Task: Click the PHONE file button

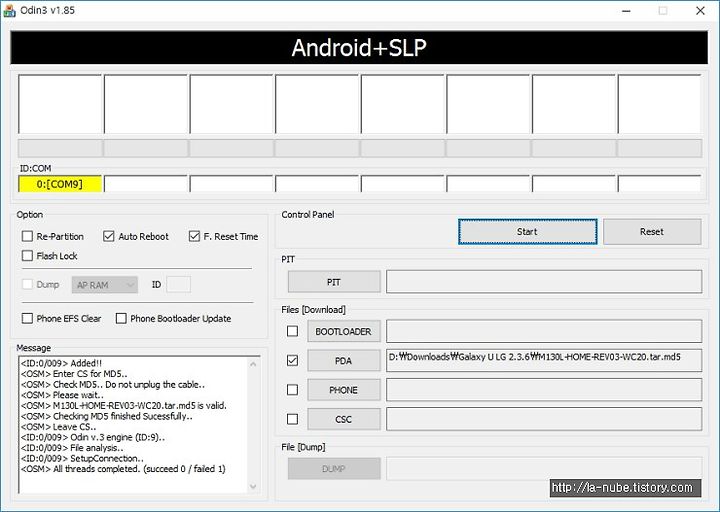Action: pyautogui.click(x=344, y=390)
